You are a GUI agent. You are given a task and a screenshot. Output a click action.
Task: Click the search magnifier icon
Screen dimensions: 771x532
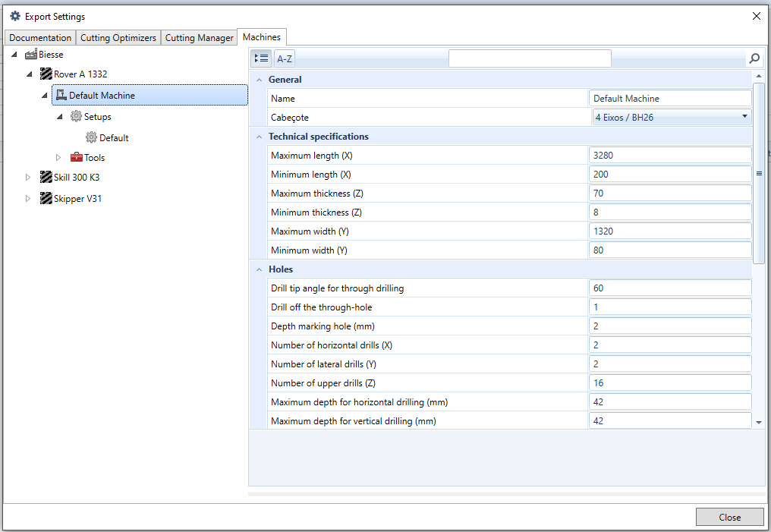(x=754, y=58)
